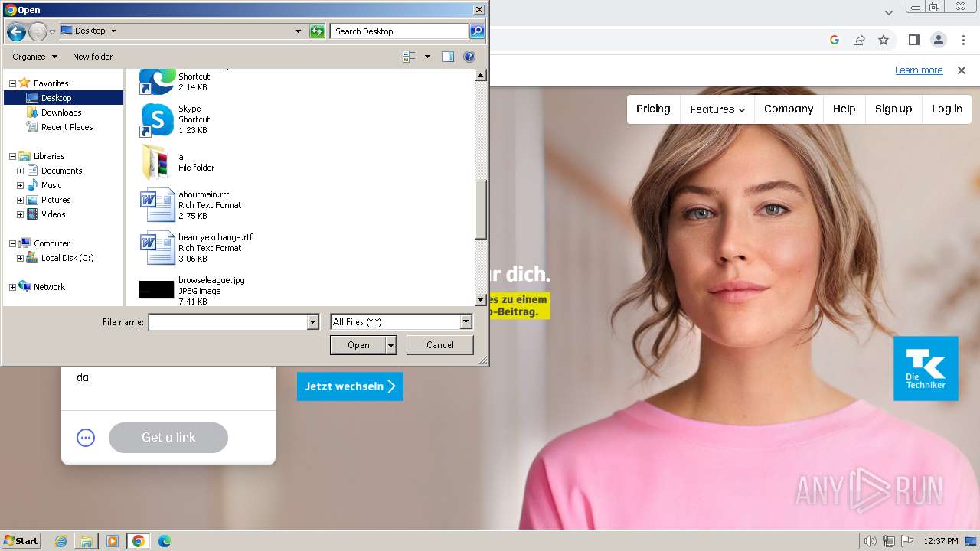Click the Chrome share icon
Image resolution: width=980 pixels, height=551 pixels.
pos(859,40)
